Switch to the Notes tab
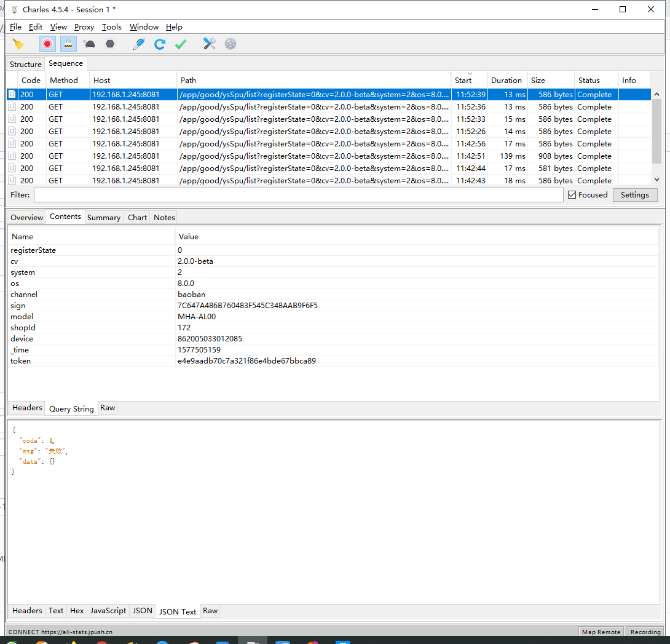This screenshot has width=670, height=644. (x=165, y=218)
